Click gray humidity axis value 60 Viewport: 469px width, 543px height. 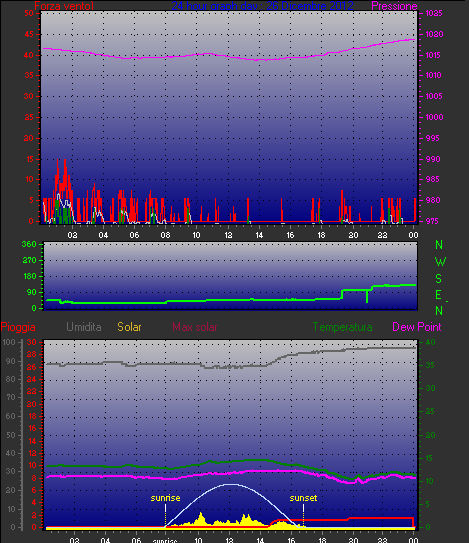[x=11, y=416]
